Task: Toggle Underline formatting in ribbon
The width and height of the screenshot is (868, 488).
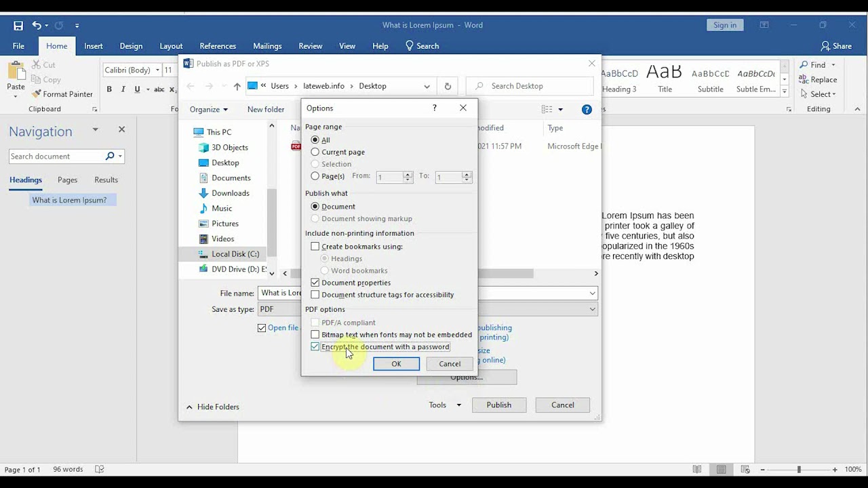Action: coord(137,89)
